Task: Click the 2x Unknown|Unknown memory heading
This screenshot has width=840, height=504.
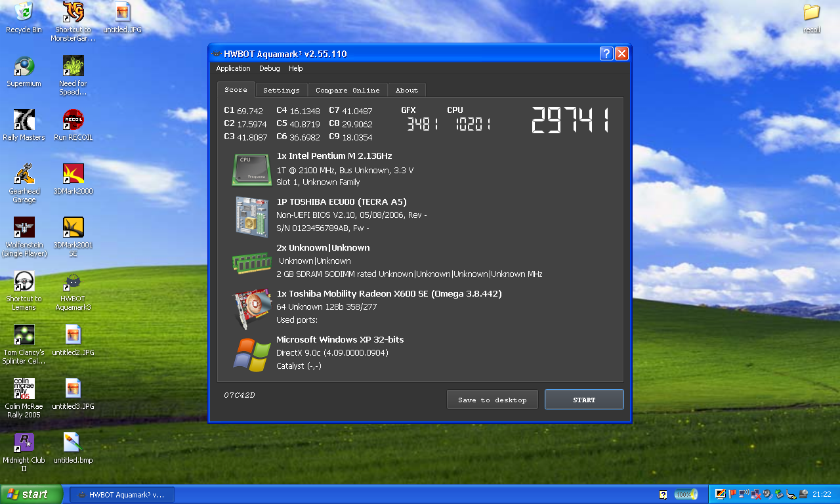Action: pyautogui.click(x=323, y=248)
